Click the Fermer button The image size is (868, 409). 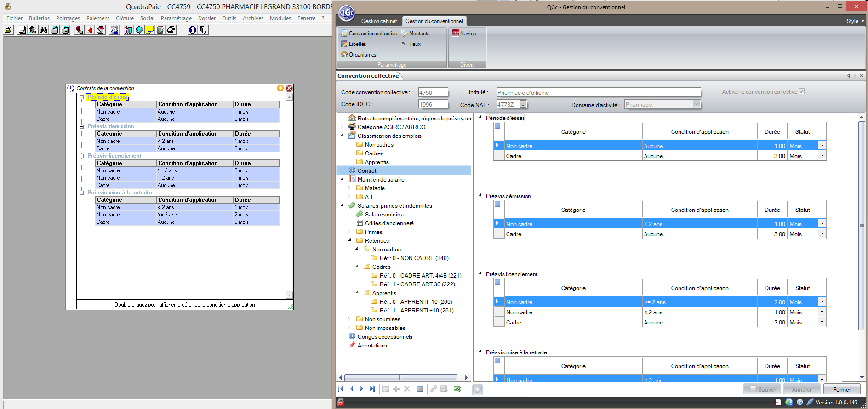click(x=842, y=389)
